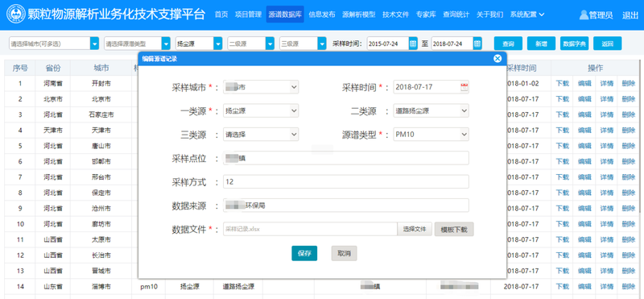Click start date field 2015-07-24
644x299 pixels.
coord(388,44)
